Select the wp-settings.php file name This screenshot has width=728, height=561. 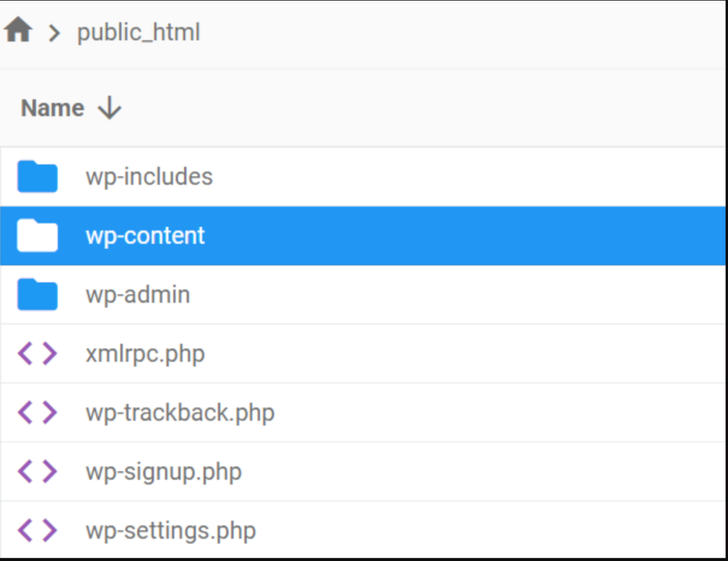[171, 530]
